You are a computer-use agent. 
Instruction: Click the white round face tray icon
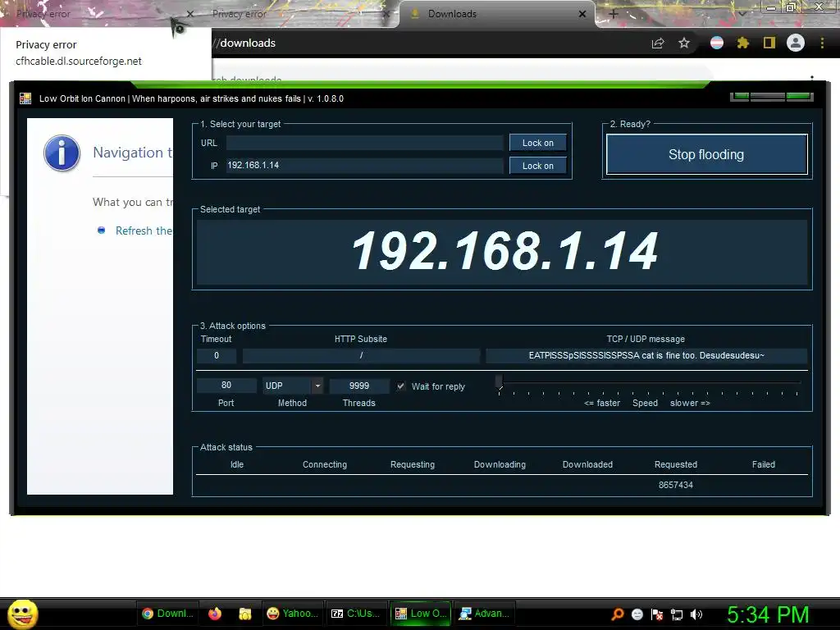637,614
